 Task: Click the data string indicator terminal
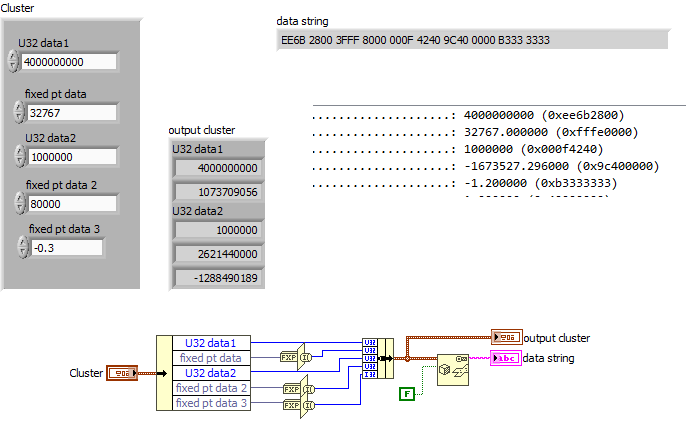tap(506, 358)
